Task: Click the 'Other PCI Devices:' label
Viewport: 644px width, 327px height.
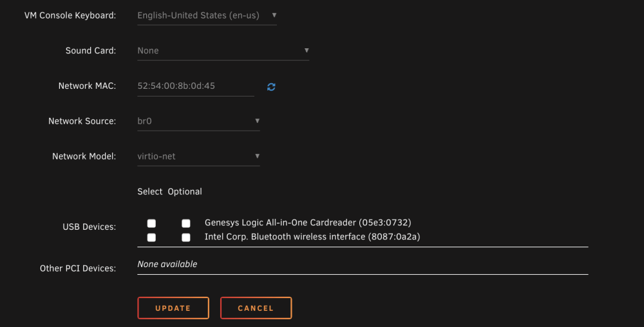Action: click(78, 268)
